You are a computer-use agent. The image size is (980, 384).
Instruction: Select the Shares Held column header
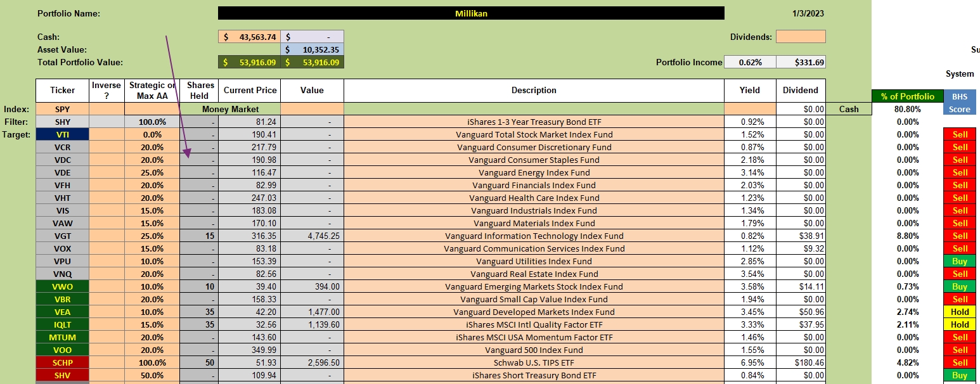click(x=199, y=91)
